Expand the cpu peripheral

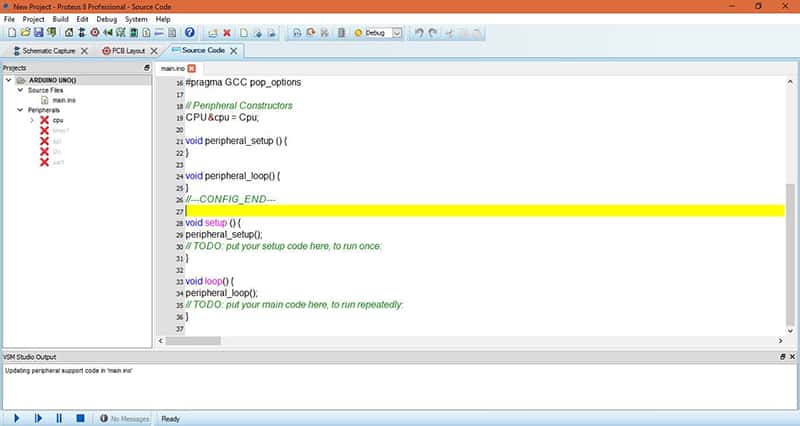click(32, 120)
